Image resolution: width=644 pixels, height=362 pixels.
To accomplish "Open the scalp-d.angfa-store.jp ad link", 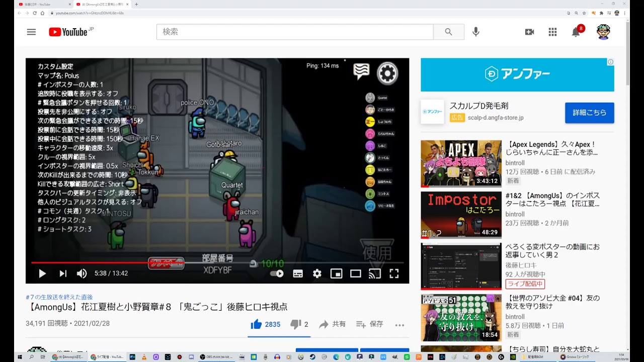I will coord(496,118).
